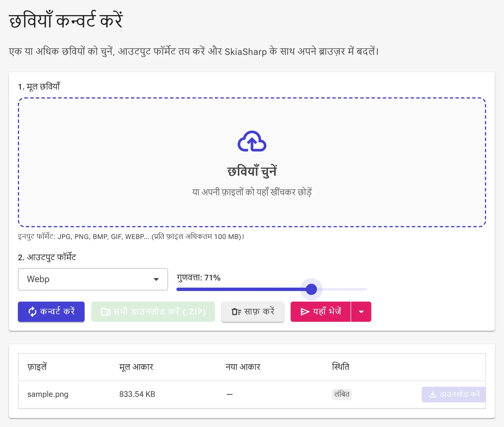Click the download icon in the sample.png row

click(433, 395)
